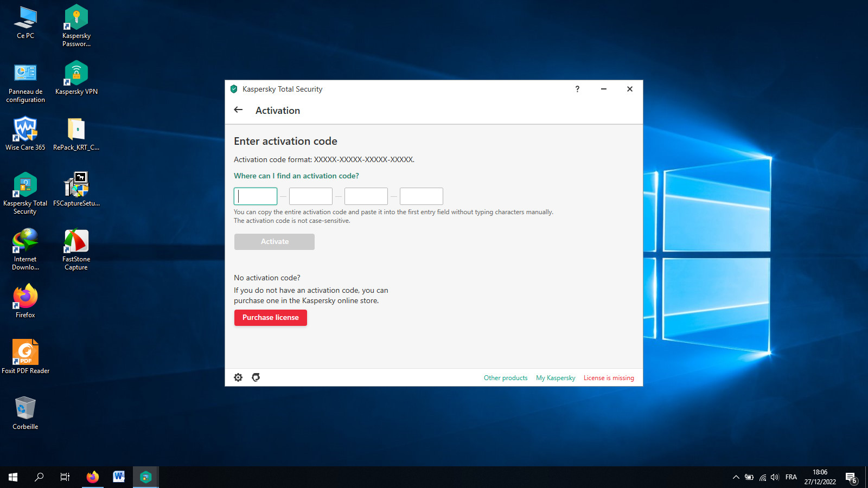Focus fourth activation code field
Image resolution: width=868 pixels, height=488 pixels.
coord(422,196)
